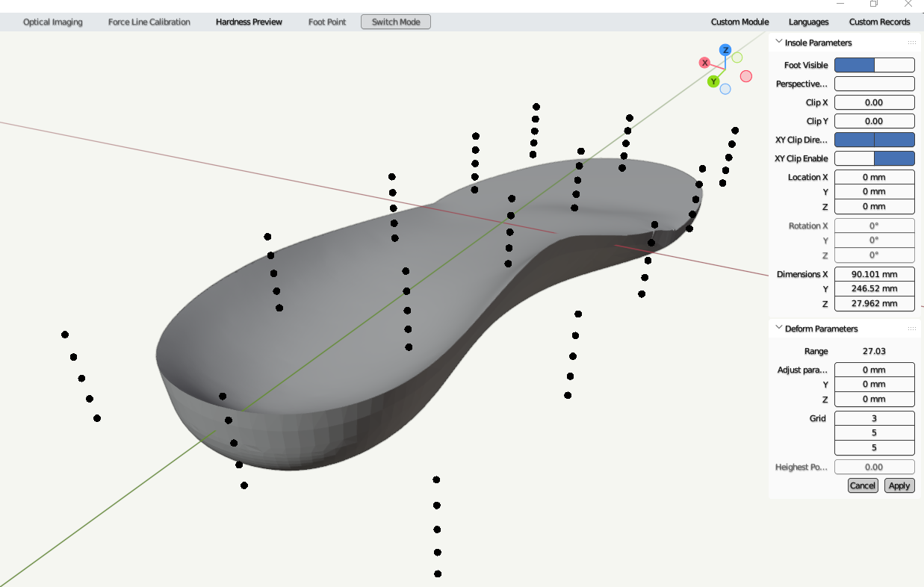Click the green Y axis gizmo handle

[x=713, y=81]
